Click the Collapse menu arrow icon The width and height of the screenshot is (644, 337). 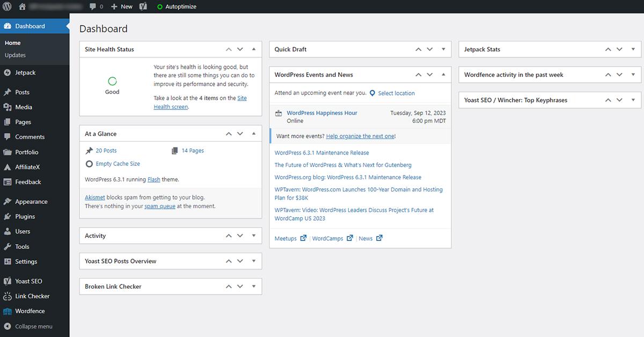click(x=8, y=326)
